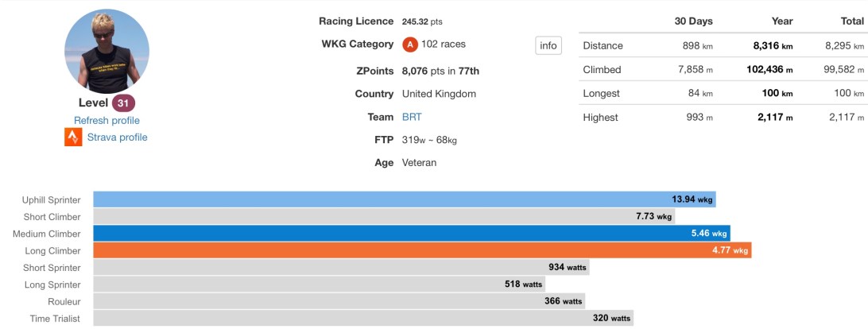
Task: Select the 30 Days column header
Action: point(692,21)
